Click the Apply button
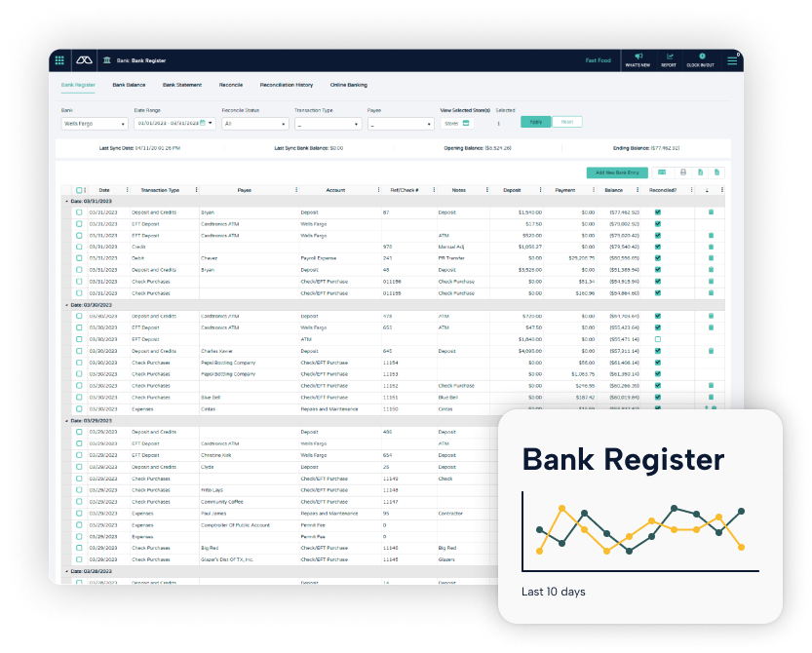 coord(536,122)
